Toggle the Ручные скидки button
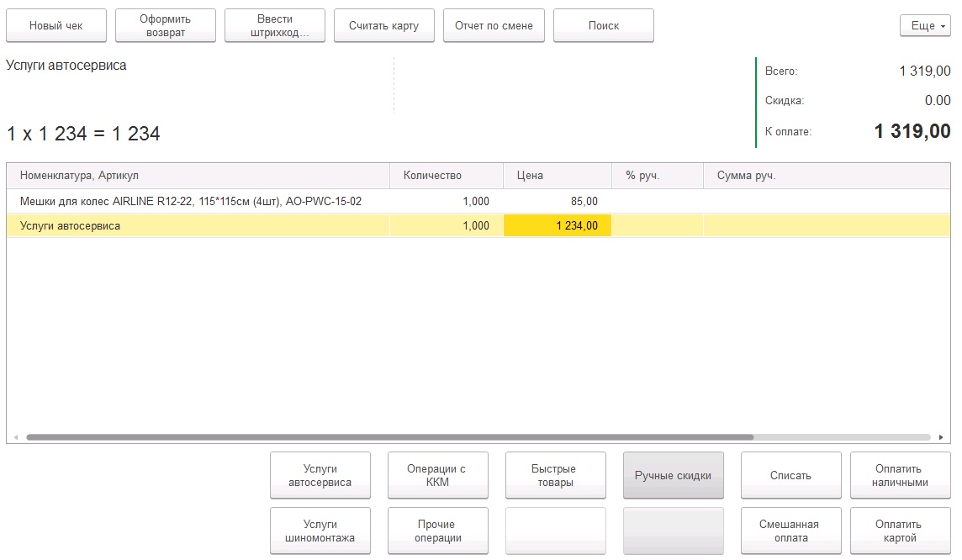Screen dimensions: 962x560 [x=673, y=476]
